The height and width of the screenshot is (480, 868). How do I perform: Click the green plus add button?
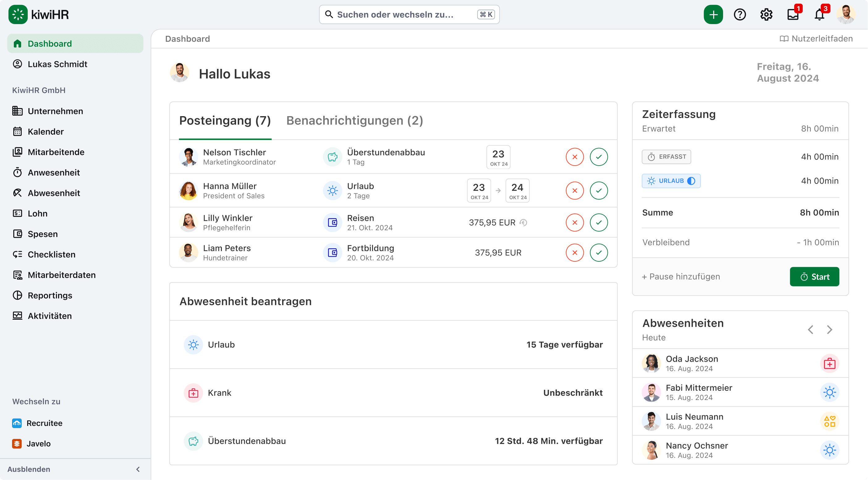713,15
